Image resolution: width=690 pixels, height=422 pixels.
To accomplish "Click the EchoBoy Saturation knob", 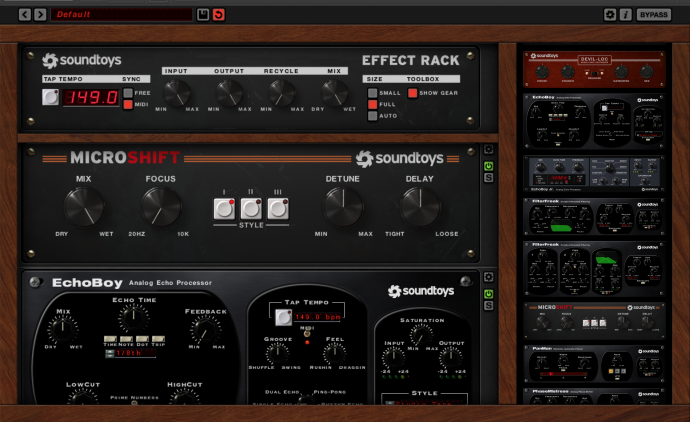I will coord(422,335).
